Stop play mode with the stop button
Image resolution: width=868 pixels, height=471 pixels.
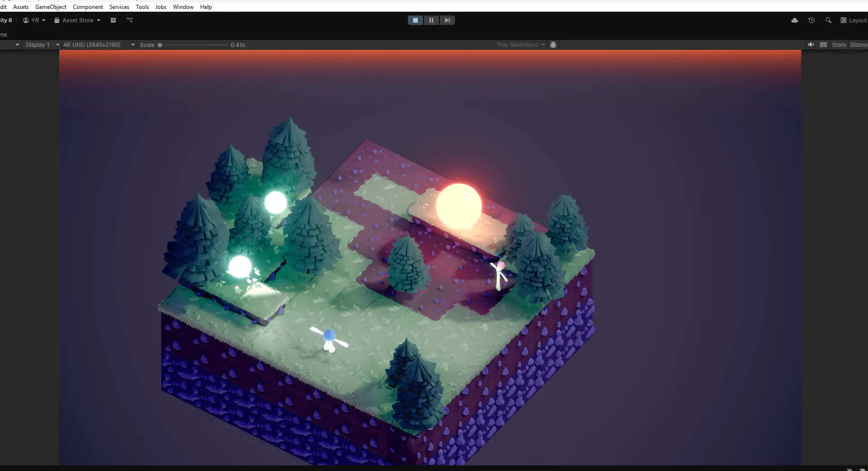[x=415, y=20]
